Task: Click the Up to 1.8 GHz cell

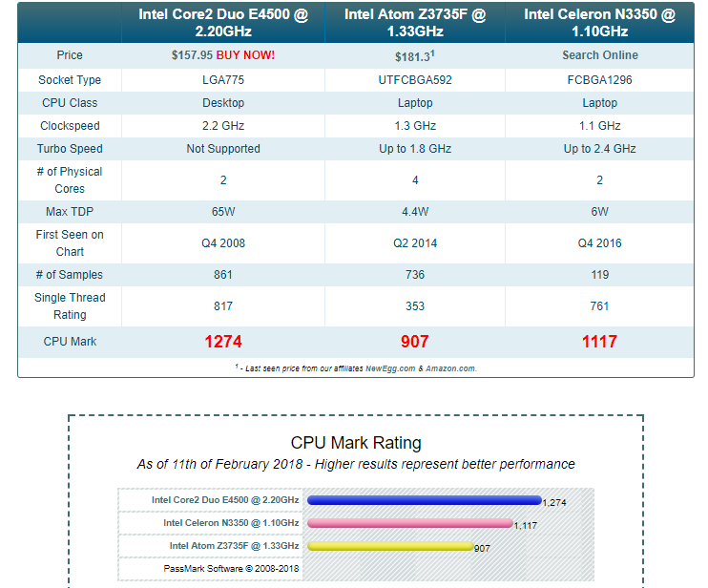Action: 415,149
